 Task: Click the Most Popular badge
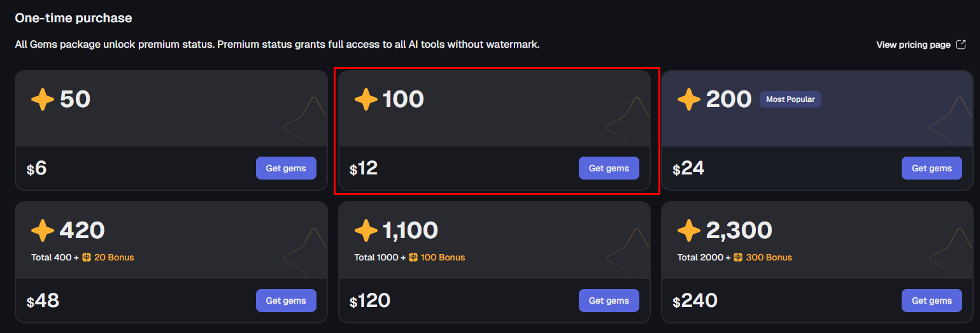pos(790,99)
